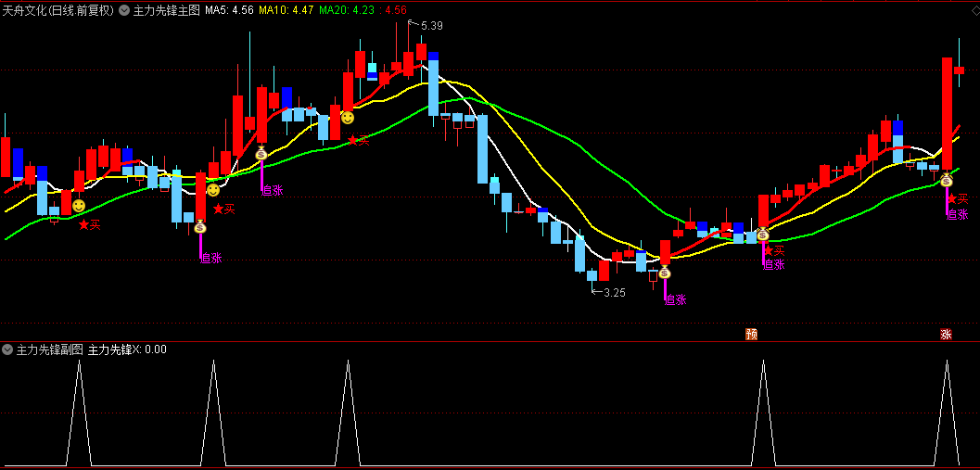Click the rightmost ★买 buy signal
The height and width of the screenshot is (470, 980).
958,199
